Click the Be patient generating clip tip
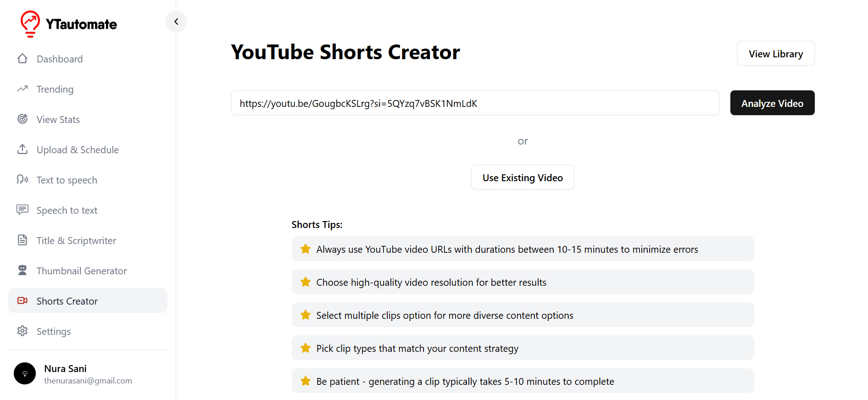Viewport: 868px width, 400px height. [x=523, y=381]
